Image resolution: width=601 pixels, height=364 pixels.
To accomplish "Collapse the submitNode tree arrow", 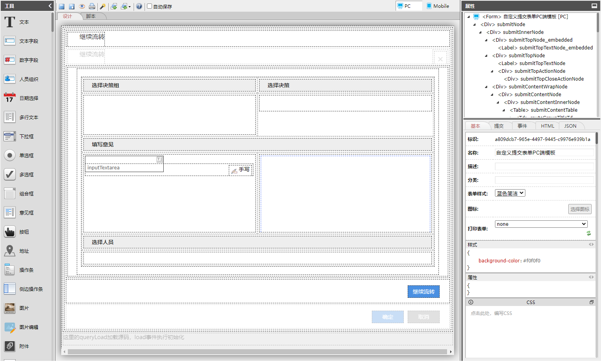I will (474, 25).
